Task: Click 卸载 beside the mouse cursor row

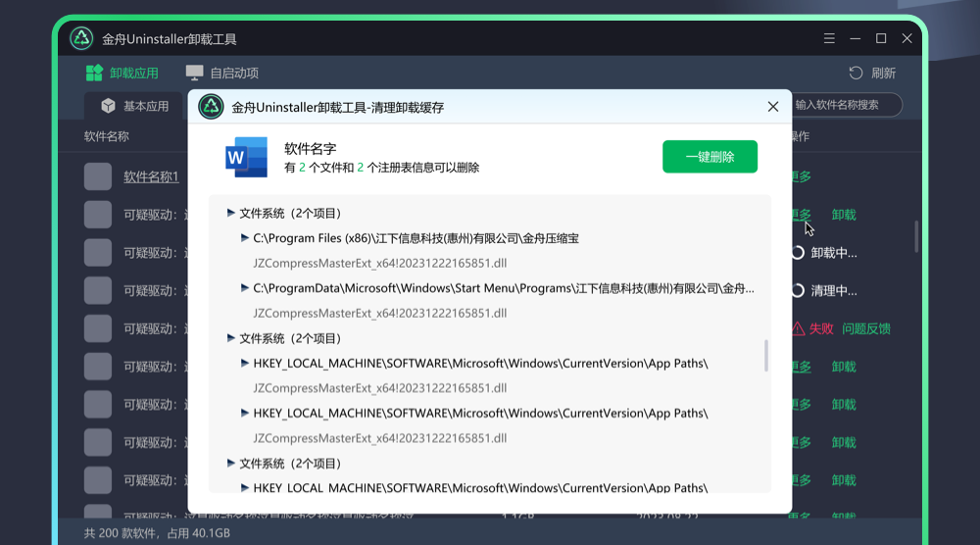Action: (844, 215)
